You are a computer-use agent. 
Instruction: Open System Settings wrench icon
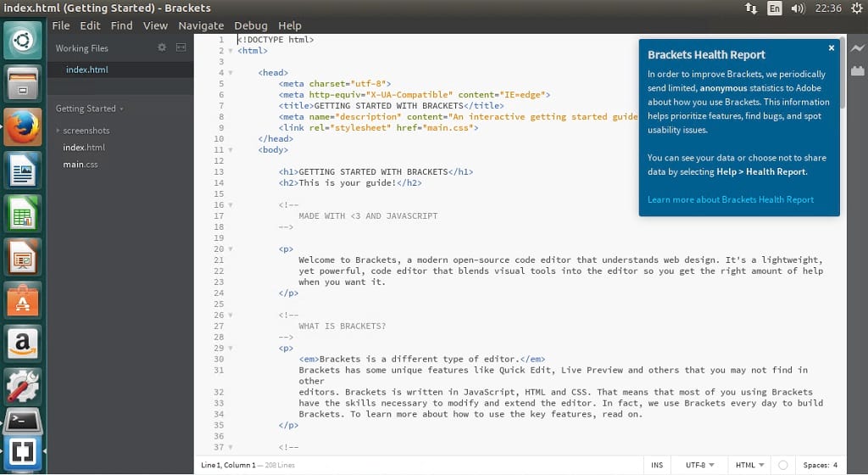[x=23, y=387]
